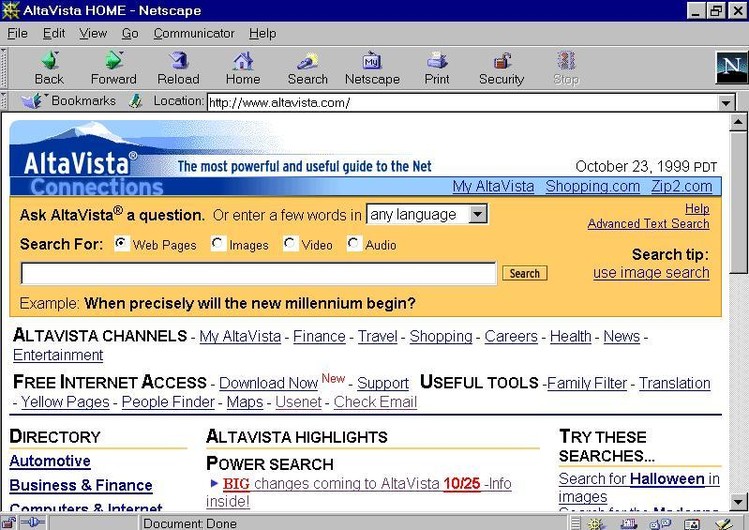The width and height of the screenshot is (749, 530).
Task: Click the My Netscape toolbar icon
Action: click(x=372, y=62)
